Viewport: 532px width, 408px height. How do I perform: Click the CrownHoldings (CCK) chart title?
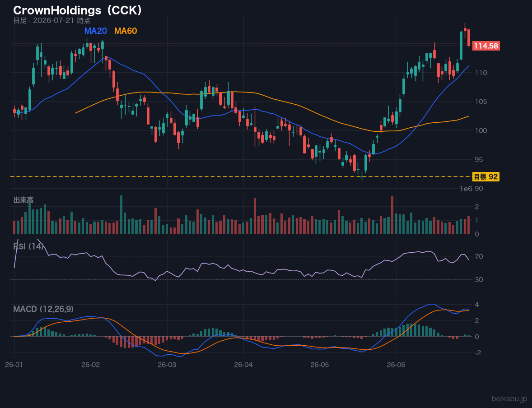pos(77,10)
